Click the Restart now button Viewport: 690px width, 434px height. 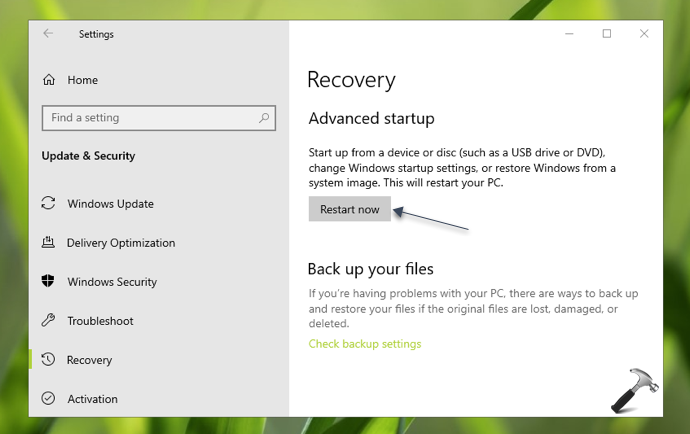point(349,209)
